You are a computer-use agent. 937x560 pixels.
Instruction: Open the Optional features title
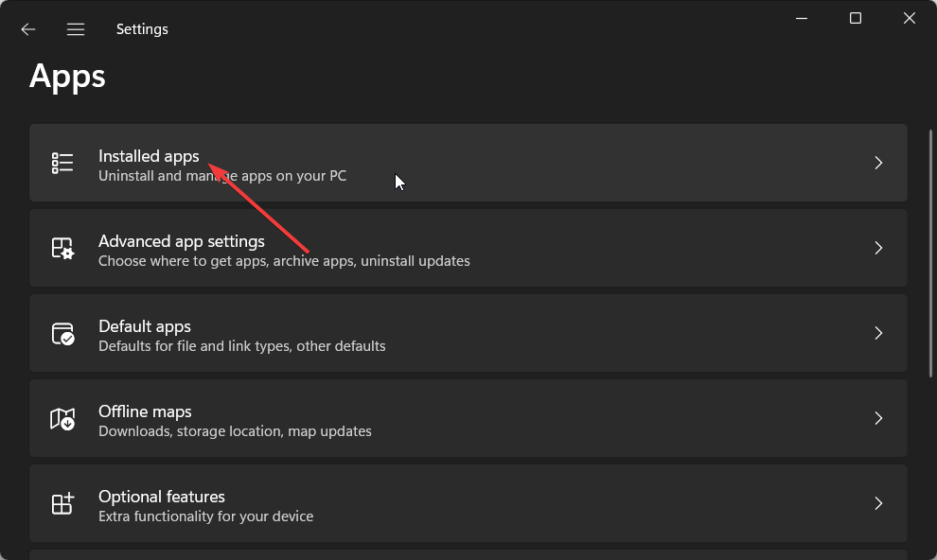[x=161, y=497]
